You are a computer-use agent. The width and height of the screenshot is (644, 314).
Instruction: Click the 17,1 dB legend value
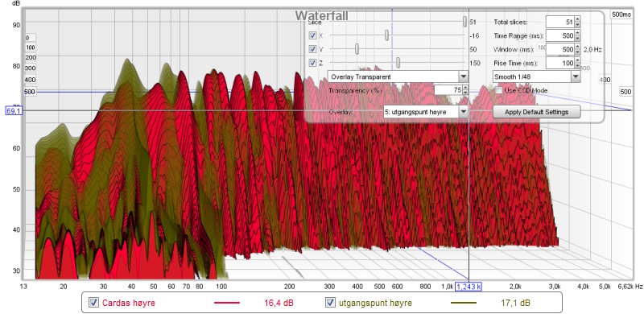[515, 304]
